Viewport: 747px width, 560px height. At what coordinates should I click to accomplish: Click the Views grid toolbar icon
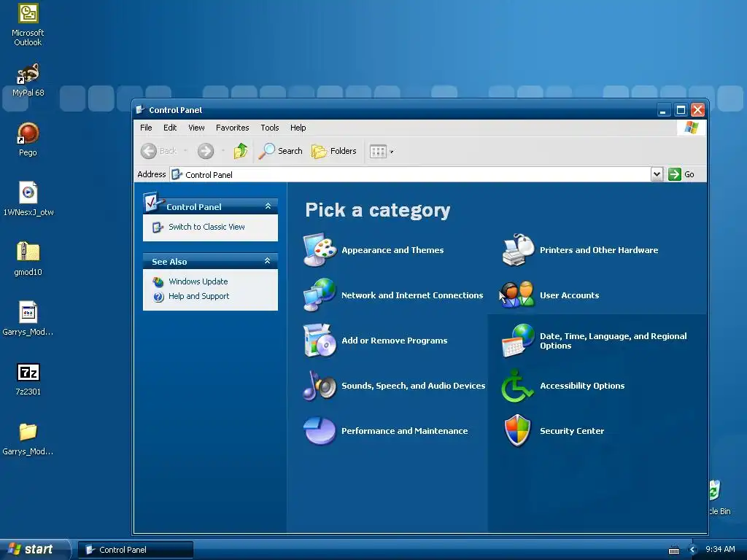point(378,152)
